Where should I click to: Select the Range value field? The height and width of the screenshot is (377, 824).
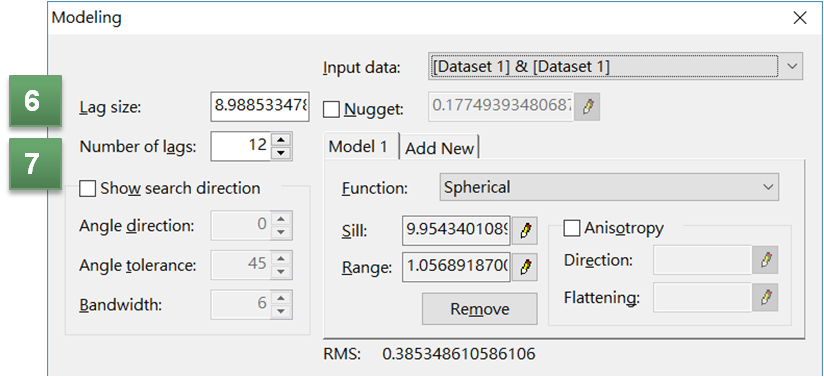[x=456, y=268]
